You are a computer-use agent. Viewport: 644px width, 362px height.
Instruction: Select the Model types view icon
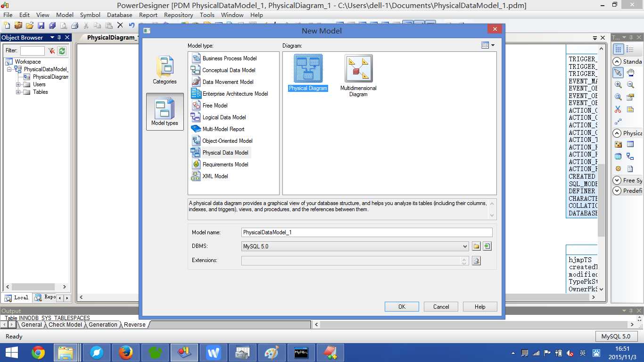(x=165, y=112)
